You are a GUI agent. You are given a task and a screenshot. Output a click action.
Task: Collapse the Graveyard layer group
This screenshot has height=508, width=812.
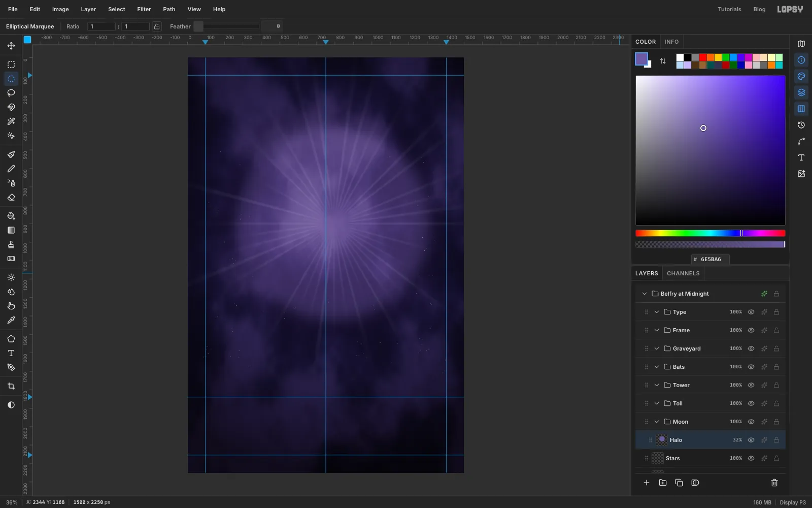click(x=657, y=348)
